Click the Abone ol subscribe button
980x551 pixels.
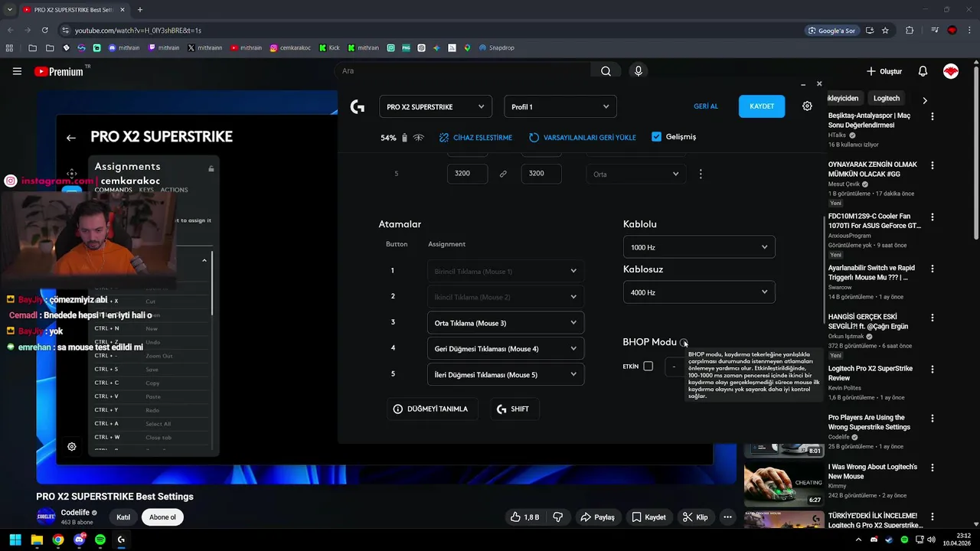162,517
